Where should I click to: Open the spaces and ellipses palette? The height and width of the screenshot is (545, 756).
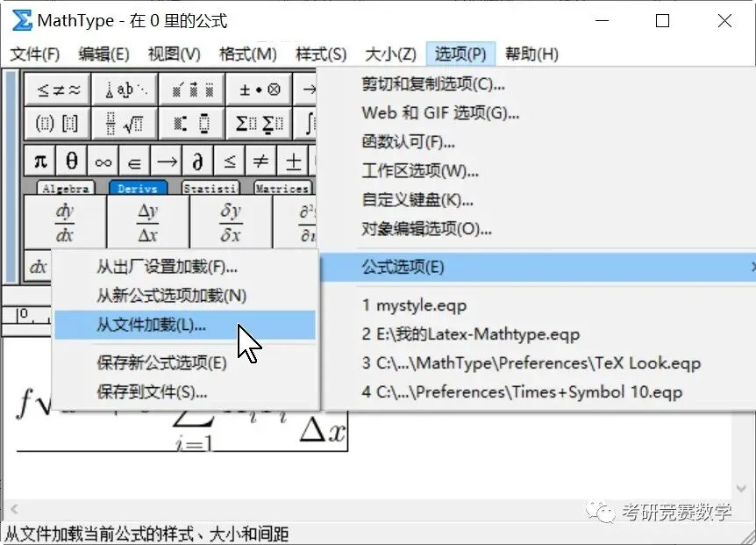[x=125, y=90]
